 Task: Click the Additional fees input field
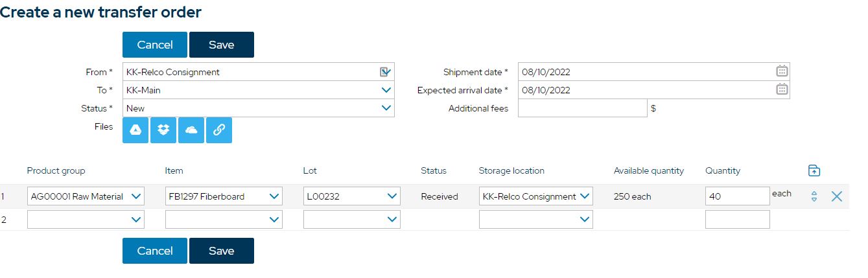582,108
